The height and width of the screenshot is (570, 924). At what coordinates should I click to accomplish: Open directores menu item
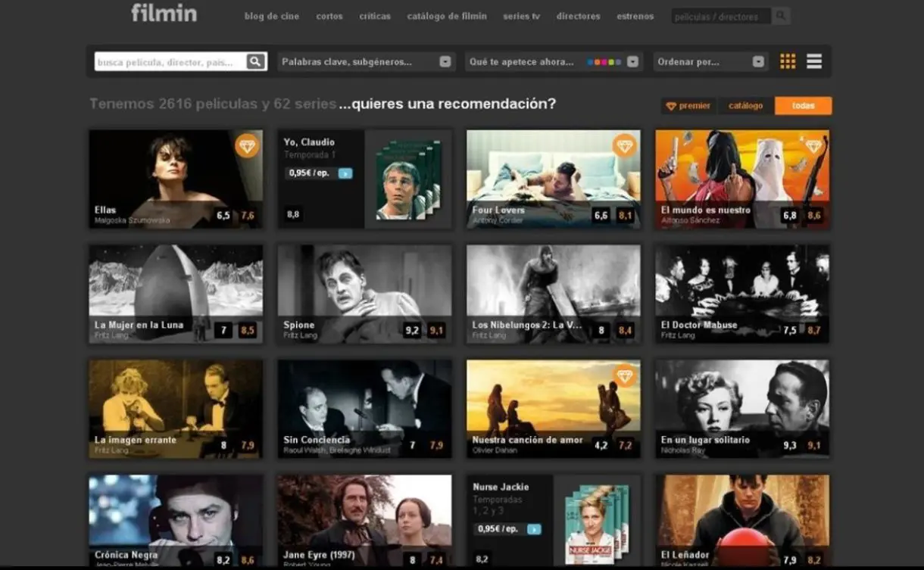click(578, 16)
